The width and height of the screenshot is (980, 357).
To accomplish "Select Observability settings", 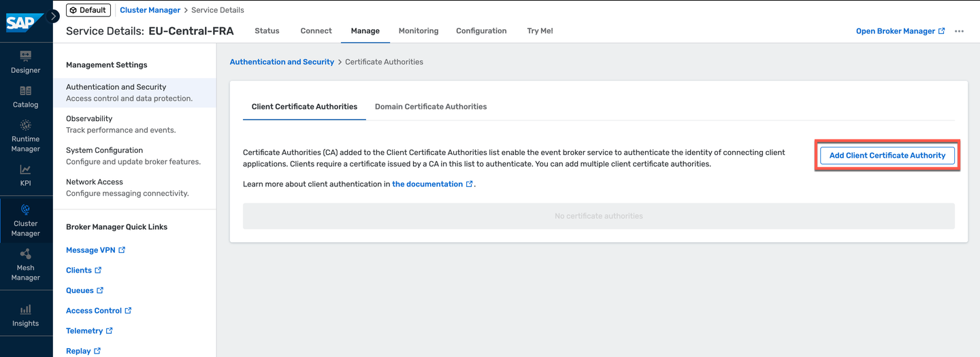I will pos(134,124).
